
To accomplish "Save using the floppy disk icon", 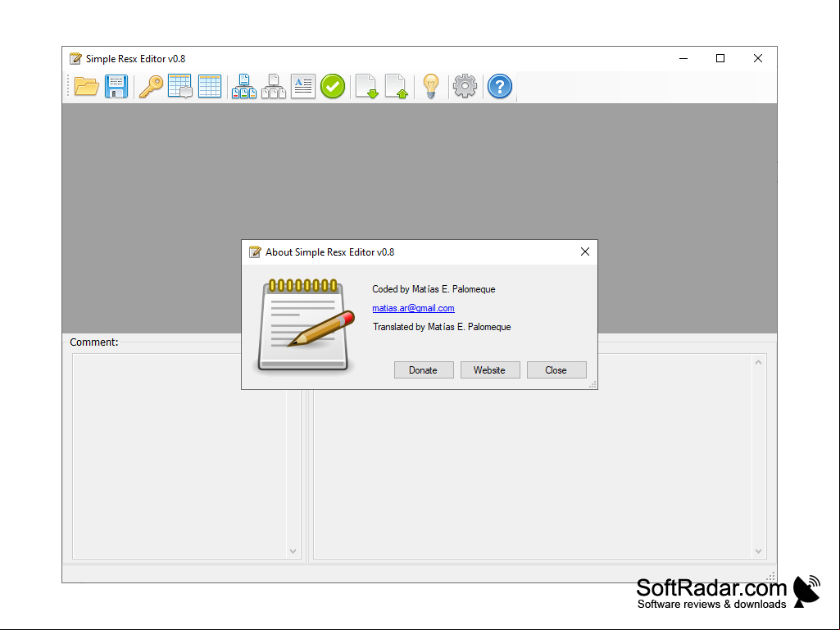I will click(x=116, y=86).
